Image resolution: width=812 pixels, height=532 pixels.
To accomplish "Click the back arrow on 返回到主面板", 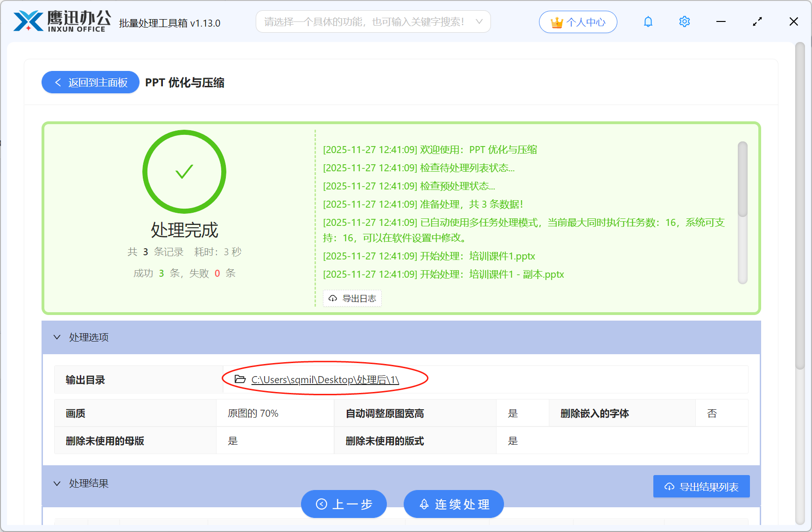I will [x=58, y=82].
